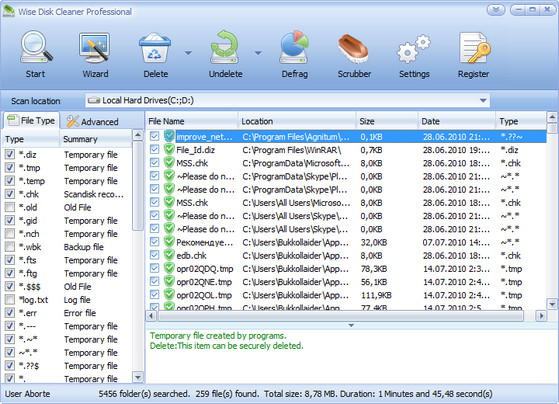Screen dimensions: 559x404
Task: Select the File Type tab
Action: (x=32, y=121)
